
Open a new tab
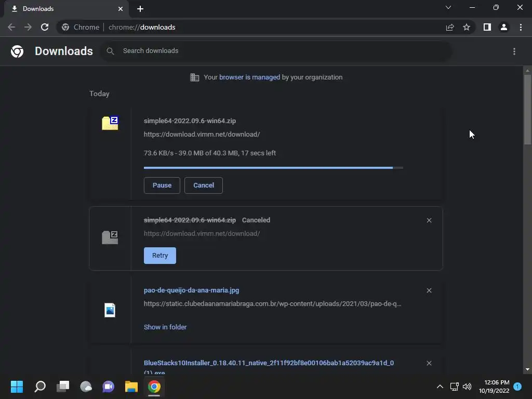click(140, 9)
